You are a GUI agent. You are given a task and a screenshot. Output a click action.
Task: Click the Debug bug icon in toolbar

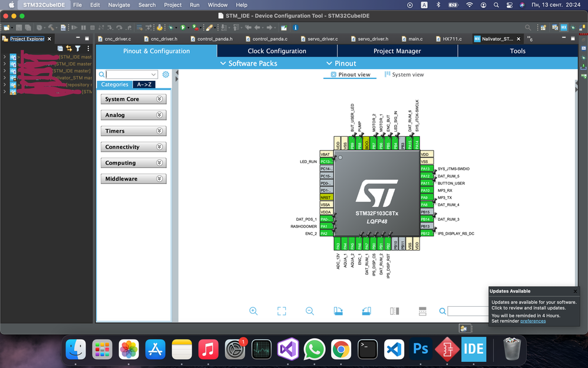tap(171, 27)
